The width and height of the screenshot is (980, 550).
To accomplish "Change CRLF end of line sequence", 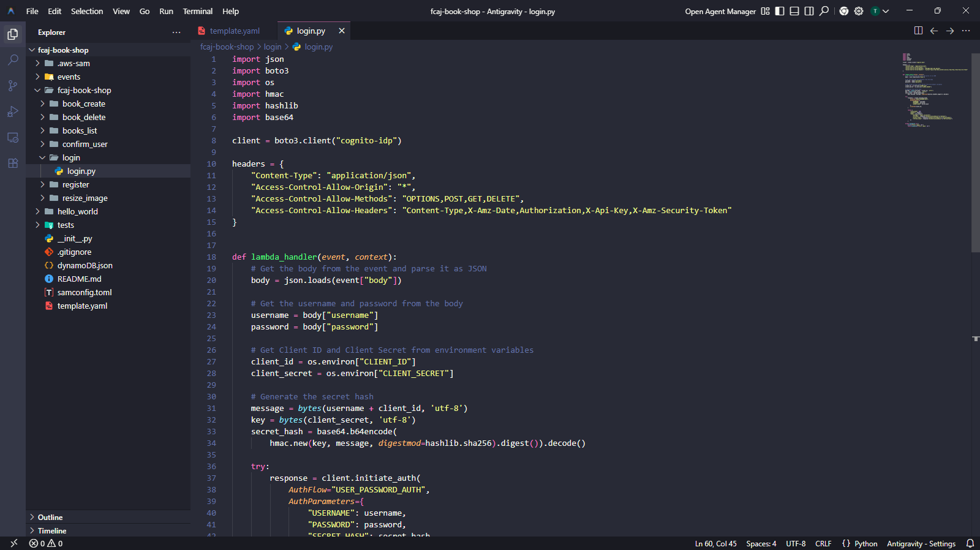I will pos(823,543).
